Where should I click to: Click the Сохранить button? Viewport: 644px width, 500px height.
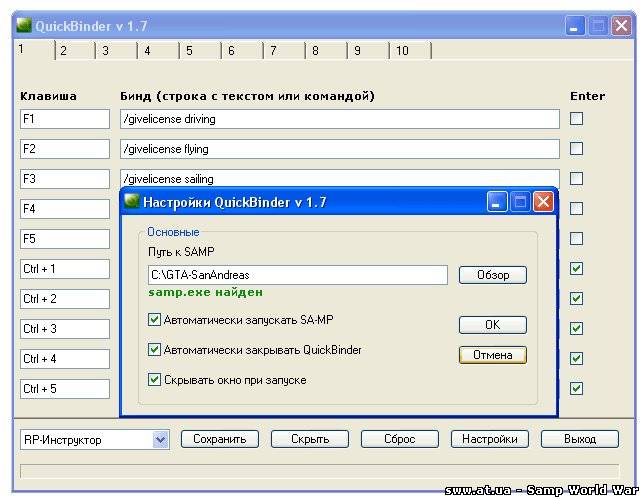pos(220,439)
